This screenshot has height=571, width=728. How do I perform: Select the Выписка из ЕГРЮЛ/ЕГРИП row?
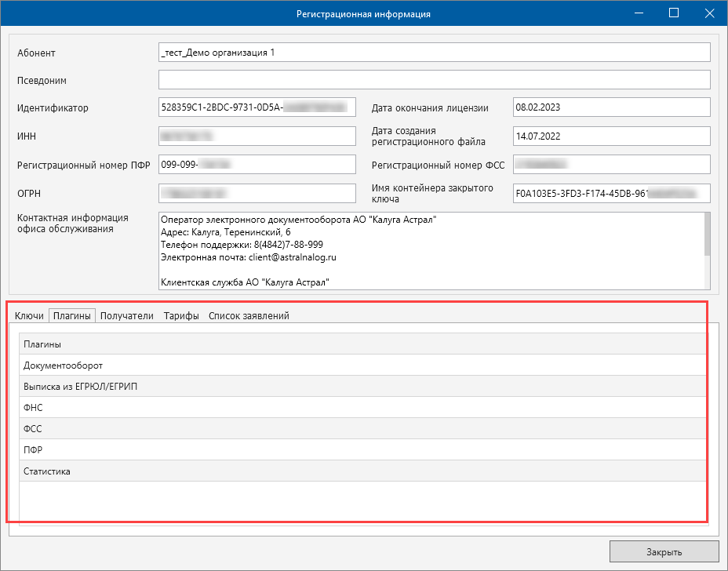tap(362, 387)
